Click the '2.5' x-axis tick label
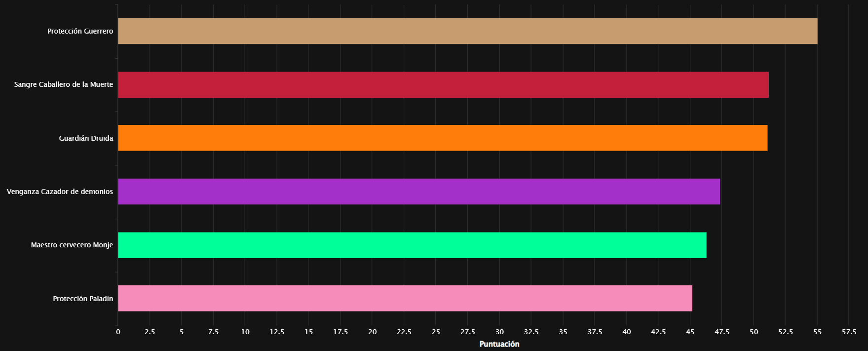 point(150,332)
